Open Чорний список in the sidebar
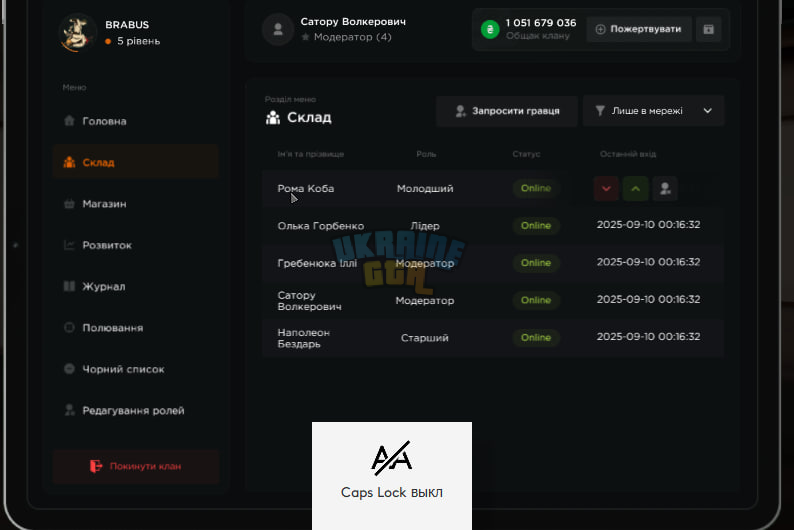The width and height of the screenshot is (794, 530). 135,369
